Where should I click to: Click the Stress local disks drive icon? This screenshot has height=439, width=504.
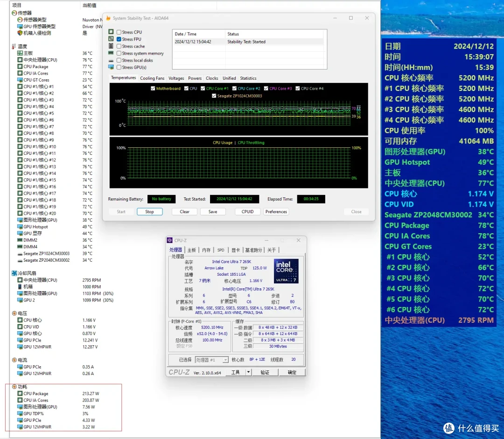click(x=111, y=61)
